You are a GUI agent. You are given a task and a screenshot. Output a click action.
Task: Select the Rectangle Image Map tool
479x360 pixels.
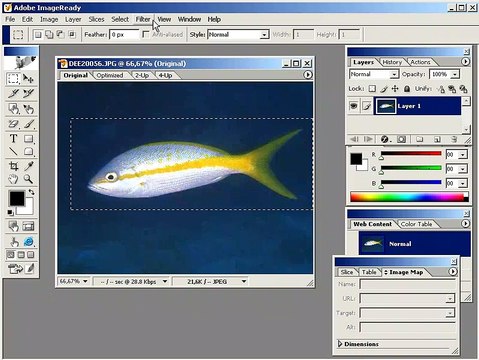[x=13, y=108]
